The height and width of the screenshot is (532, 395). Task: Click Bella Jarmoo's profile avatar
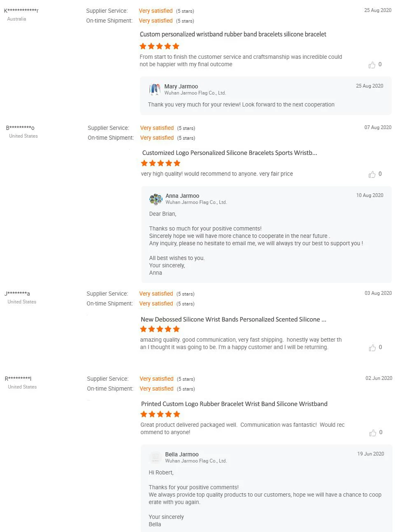click(156, 457)
